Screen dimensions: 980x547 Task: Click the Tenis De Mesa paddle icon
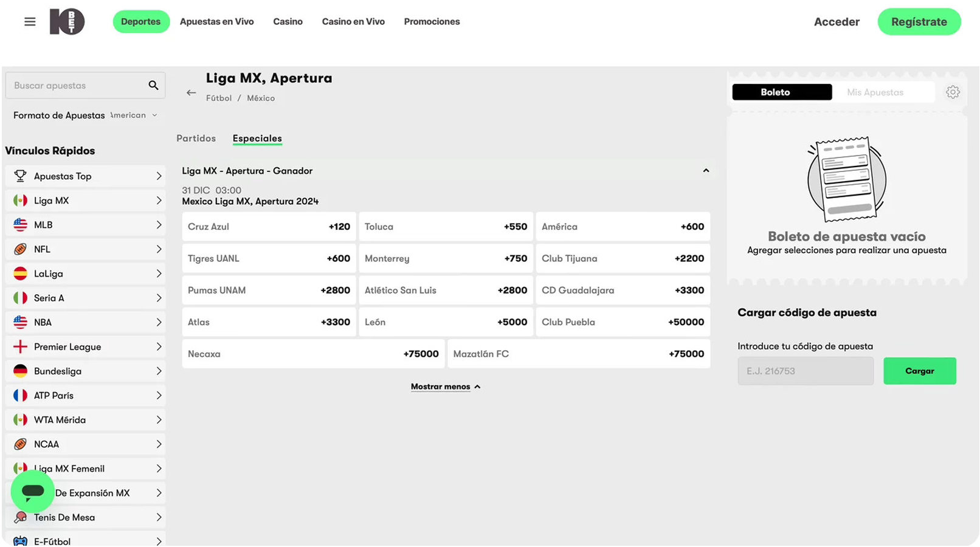click(x=20, y=517)
